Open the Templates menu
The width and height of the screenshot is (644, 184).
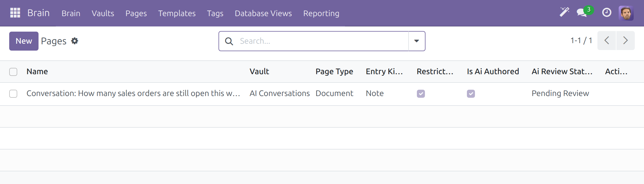click(x=177, y=13)
